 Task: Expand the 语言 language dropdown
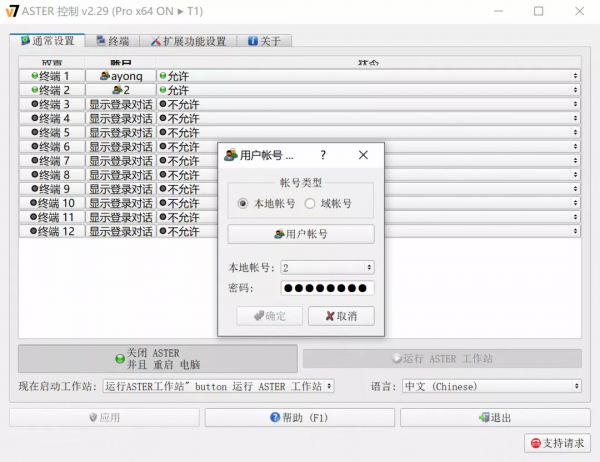(x=490, y=386)
